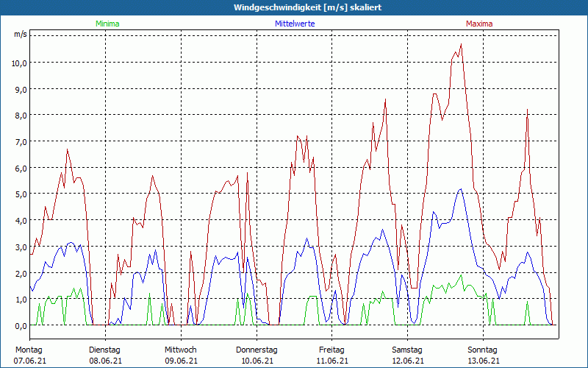The height and width of the screenshot is (368, 588).
Task: Click the m/s unit label on the axis
Action: 21,34
